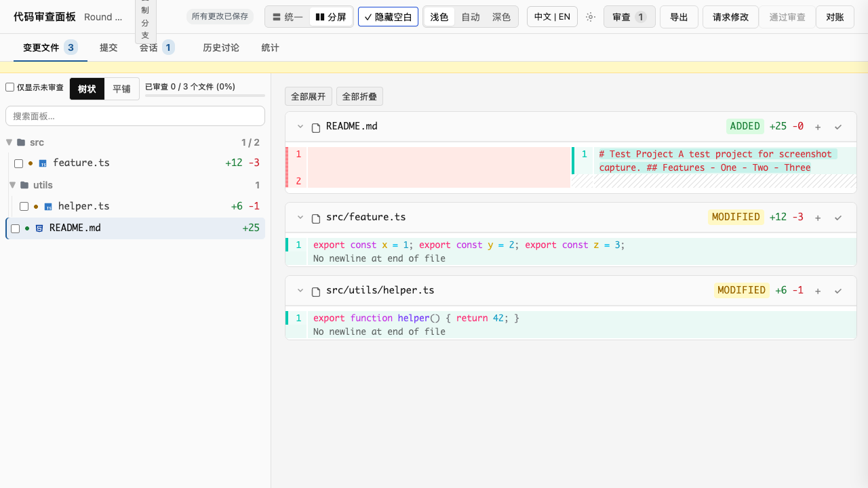Choose 浅色 light theme
The image size is (868, 488).
439,17
